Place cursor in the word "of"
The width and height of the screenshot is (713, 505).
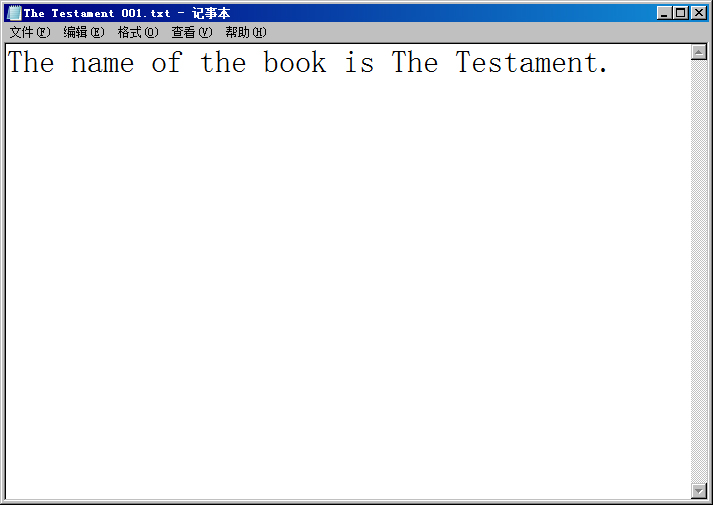pyautogui.click(x=166, y=63)
